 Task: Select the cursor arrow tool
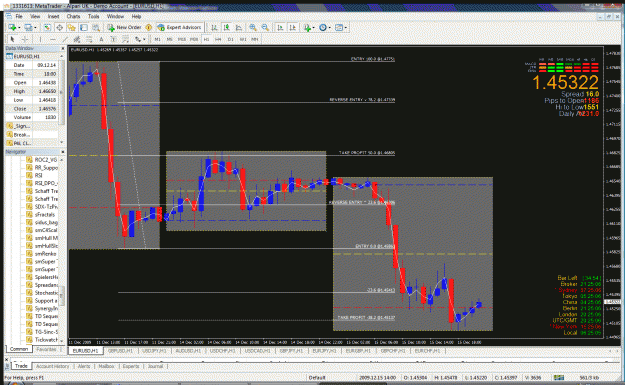[12, 39]
